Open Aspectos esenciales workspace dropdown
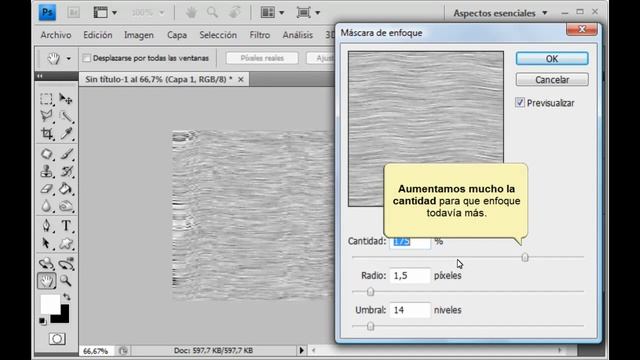Screen dimensions: 640x360 pyautogui.click(x=500, y=13)
